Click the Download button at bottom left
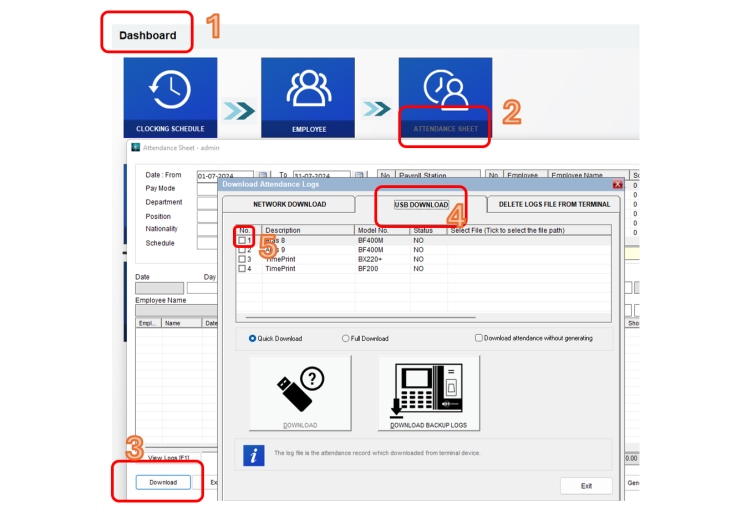Viewport: 740px width, 518px height. click(x=163, y=482)
